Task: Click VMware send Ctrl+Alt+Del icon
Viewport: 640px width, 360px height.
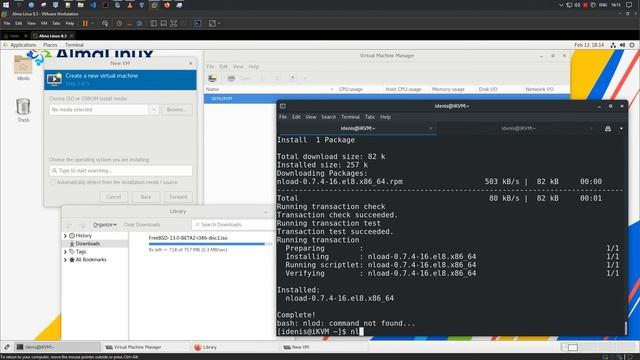Action: tap(105, 23)
